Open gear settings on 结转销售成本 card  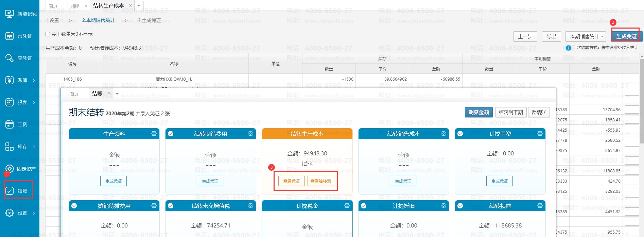tap(443, 134)
